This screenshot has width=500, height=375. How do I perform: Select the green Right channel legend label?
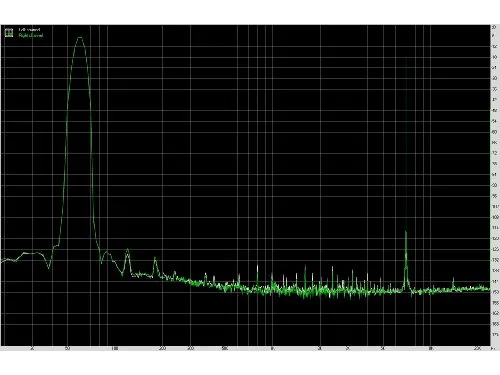point(31,35)
